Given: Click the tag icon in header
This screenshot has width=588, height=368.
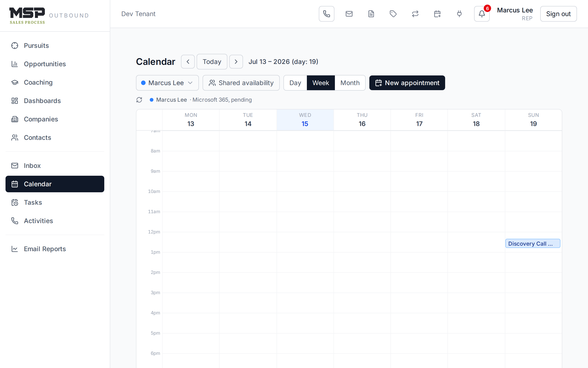Looking at the screenshot, I should pyautogui.click(x=393, y=14).
